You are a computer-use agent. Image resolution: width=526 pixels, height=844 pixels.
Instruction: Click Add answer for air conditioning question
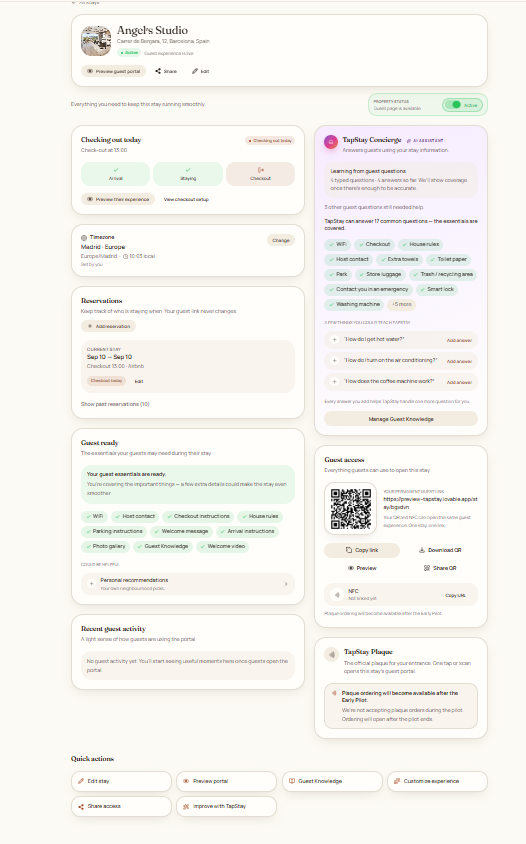[459, 361]
